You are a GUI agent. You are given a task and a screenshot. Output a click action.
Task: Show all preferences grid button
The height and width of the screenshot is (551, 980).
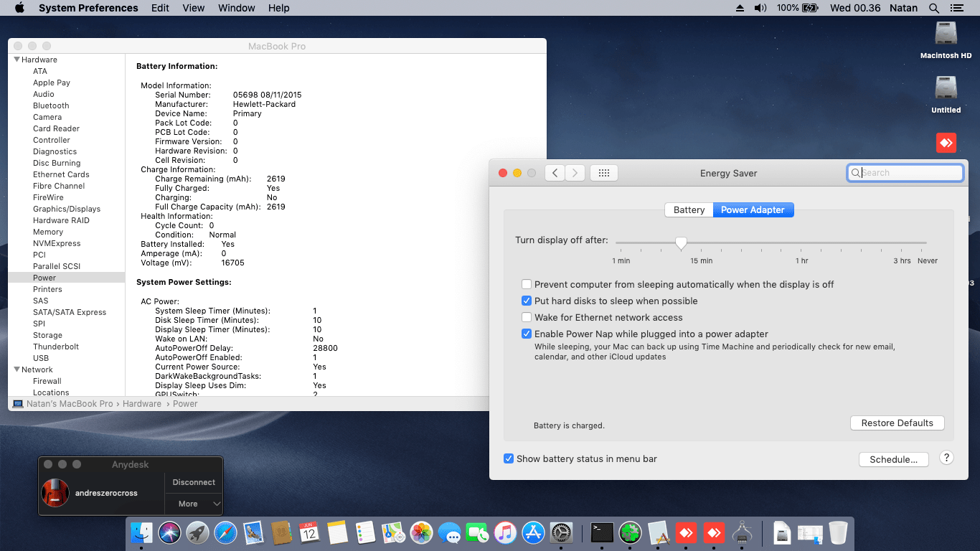click(x=604, y=173)
